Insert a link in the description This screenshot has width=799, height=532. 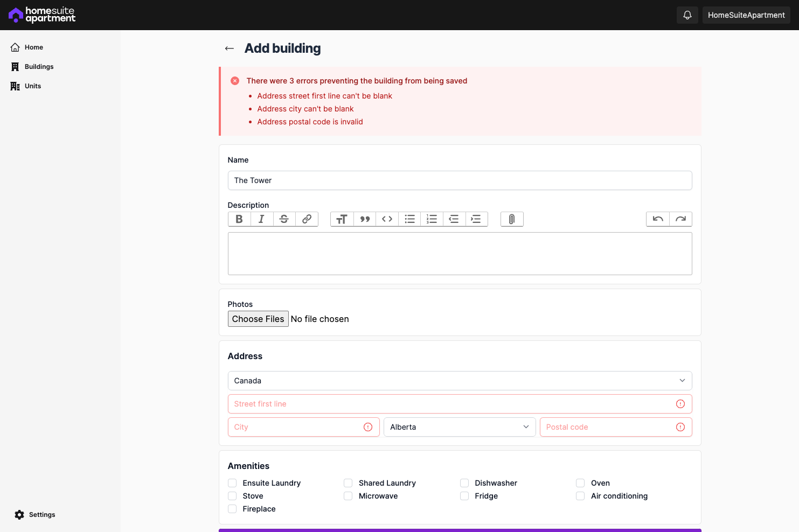pyautogui.click(x=307, y=219)
